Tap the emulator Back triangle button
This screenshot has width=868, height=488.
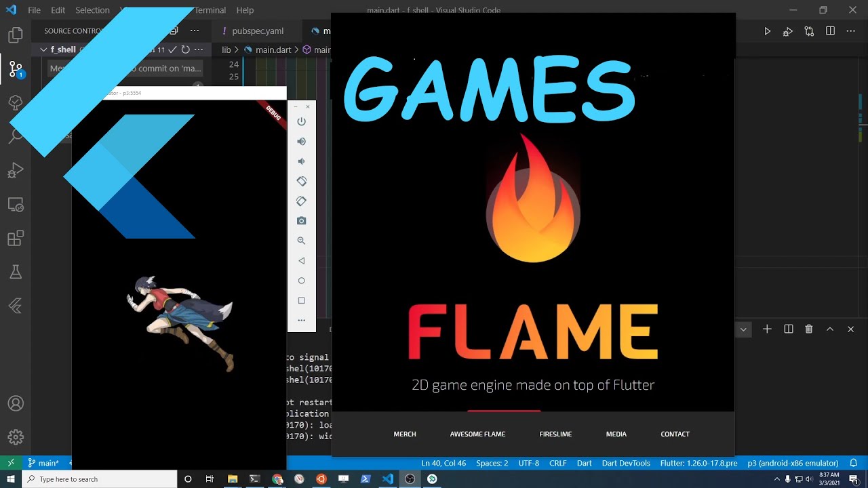(302, 260)
